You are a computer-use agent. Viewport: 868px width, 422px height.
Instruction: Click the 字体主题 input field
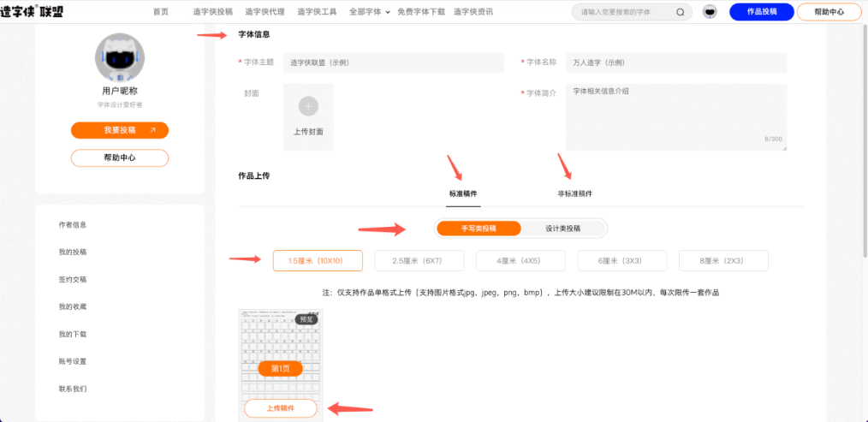point(393,62)
